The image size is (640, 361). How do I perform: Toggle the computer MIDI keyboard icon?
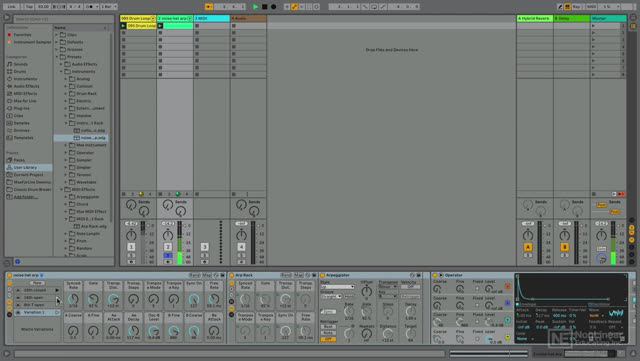coord(567,7)
